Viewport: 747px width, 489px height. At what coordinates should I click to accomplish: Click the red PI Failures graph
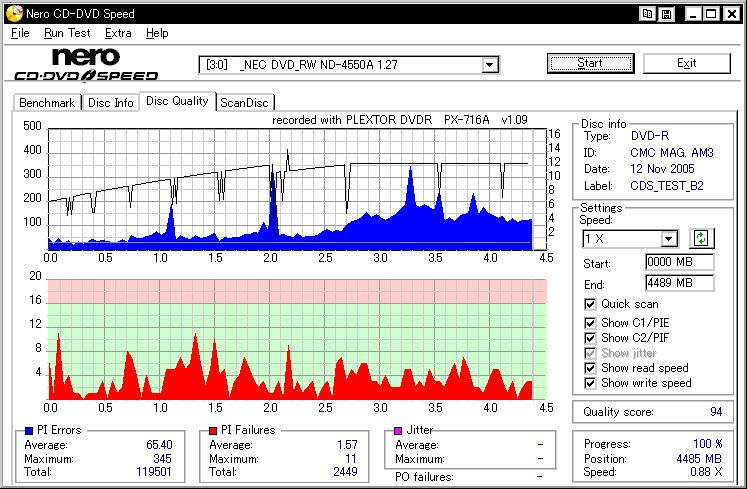297,339
